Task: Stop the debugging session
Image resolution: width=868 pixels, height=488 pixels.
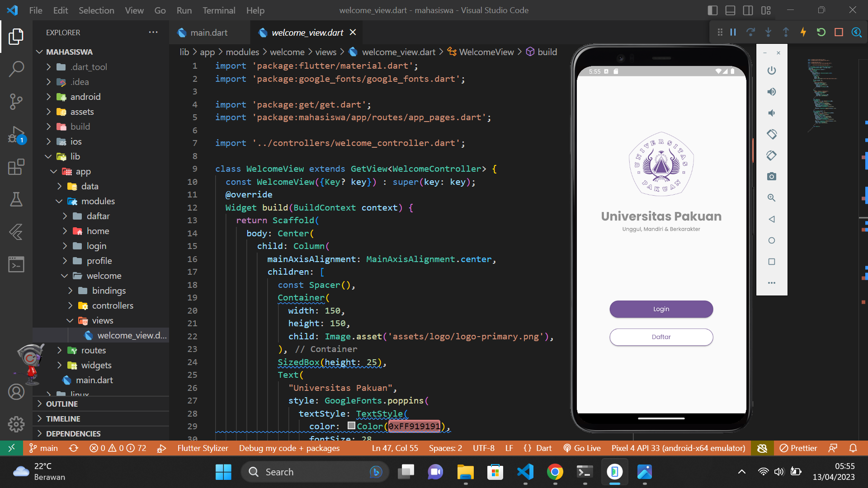Action: (x=840, y=32)
